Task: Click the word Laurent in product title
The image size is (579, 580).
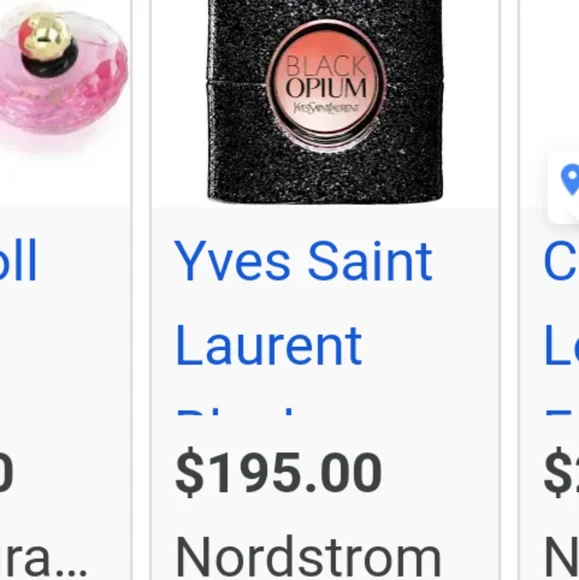Action: pos(268,345)
